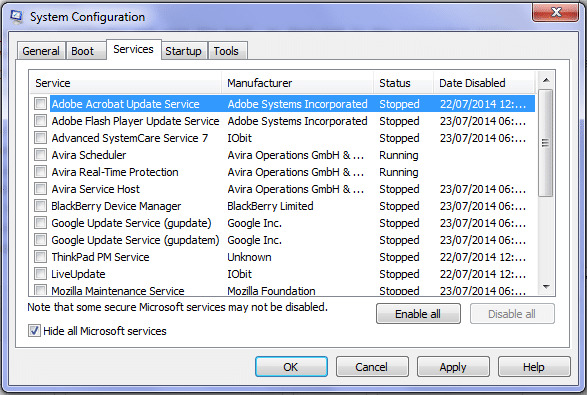The image size is (587, 395).
Task: Select Google Update Service (gupdate) name
Action: tap(131, 223)
